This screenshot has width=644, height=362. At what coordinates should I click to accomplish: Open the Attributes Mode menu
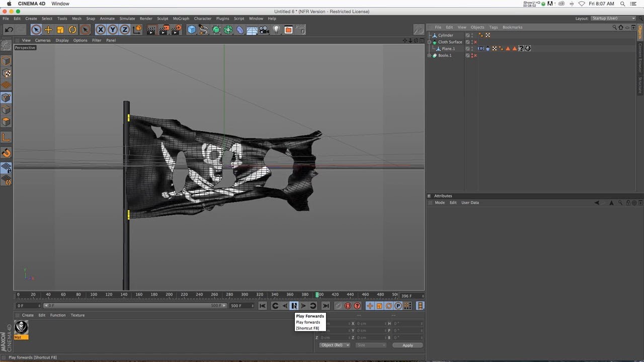coord(440,203)
